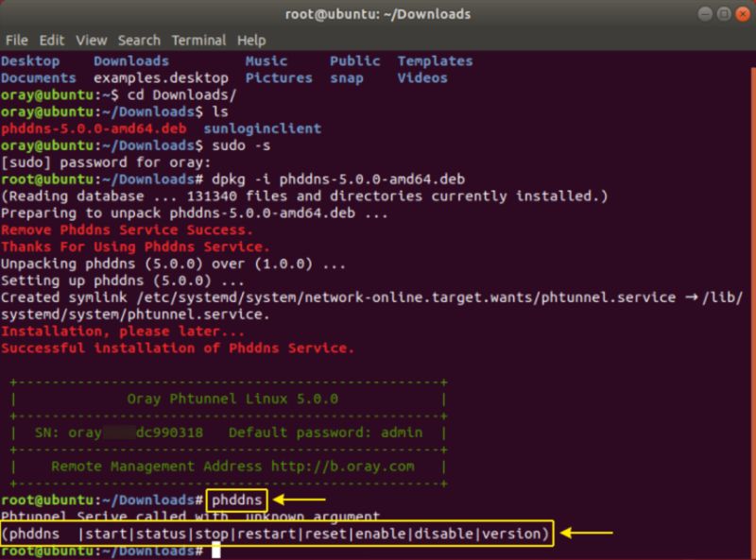Maximize the terminal window
756x560 pixels.
[723, 14]
